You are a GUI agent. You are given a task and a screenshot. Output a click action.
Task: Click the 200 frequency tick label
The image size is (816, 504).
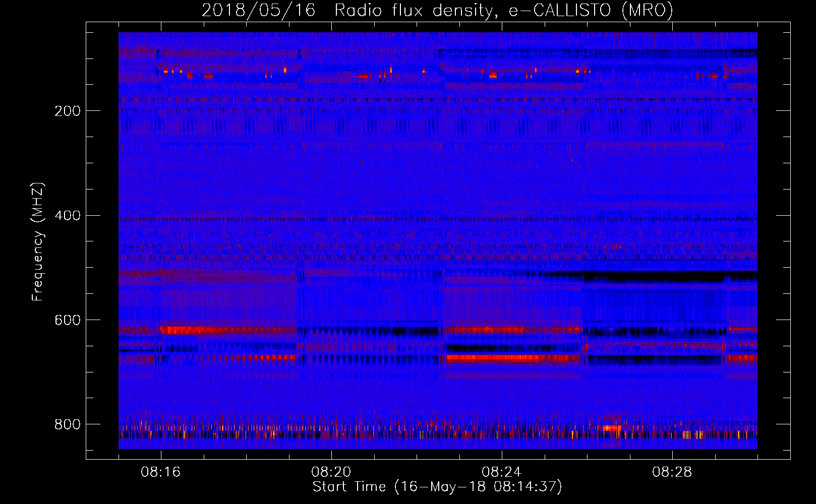(67, 111)
